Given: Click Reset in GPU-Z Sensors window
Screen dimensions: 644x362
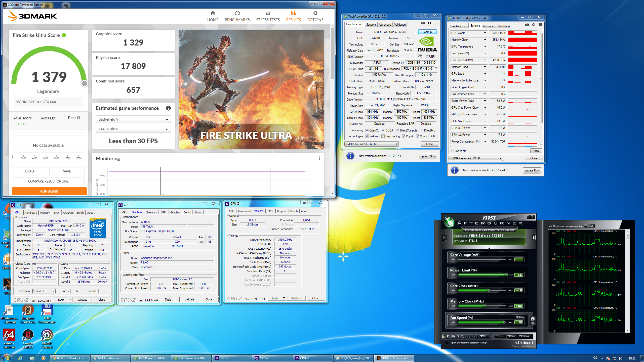Looking at the screenshot, I should pyautogui.click(x=536, y=151).
